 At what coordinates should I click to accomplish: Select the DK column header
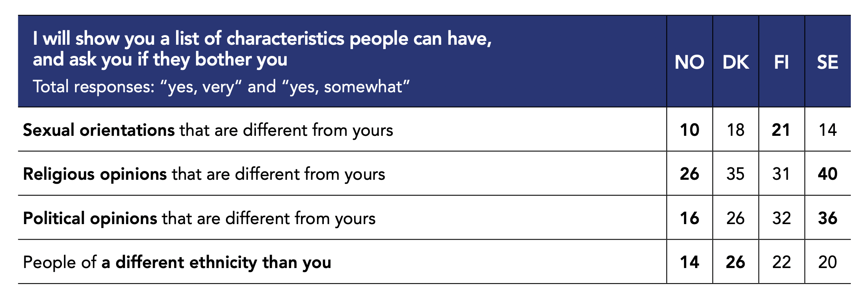coord(735,62)
